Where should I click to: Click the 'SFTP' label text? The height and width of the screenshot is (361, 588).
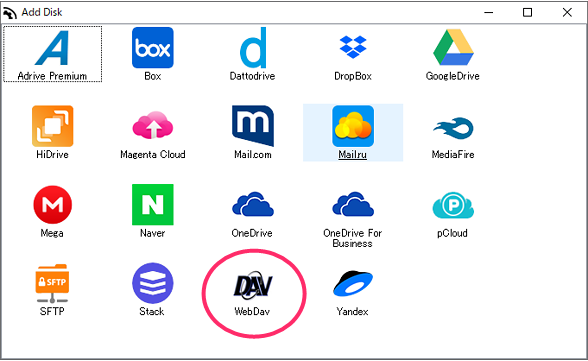click(52, 312)
